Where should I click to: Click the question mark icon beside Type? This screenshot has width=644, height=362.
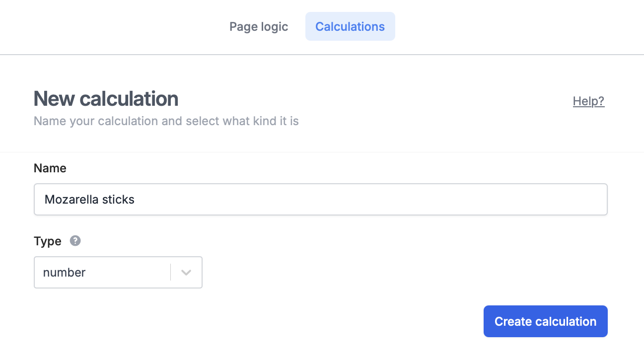75,241
